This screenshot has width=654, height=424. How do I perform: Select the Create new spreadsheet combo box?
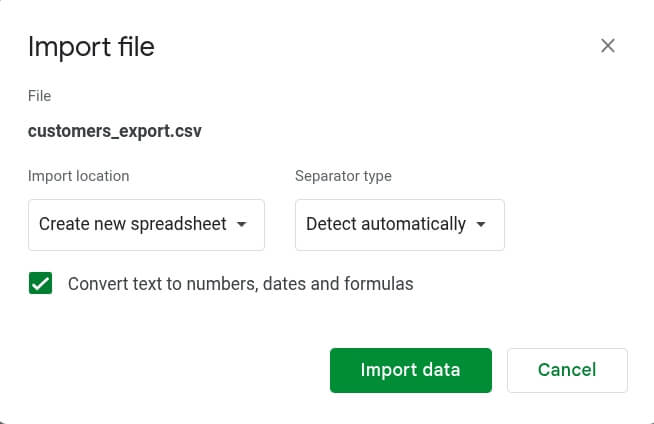tap(146, 225)
